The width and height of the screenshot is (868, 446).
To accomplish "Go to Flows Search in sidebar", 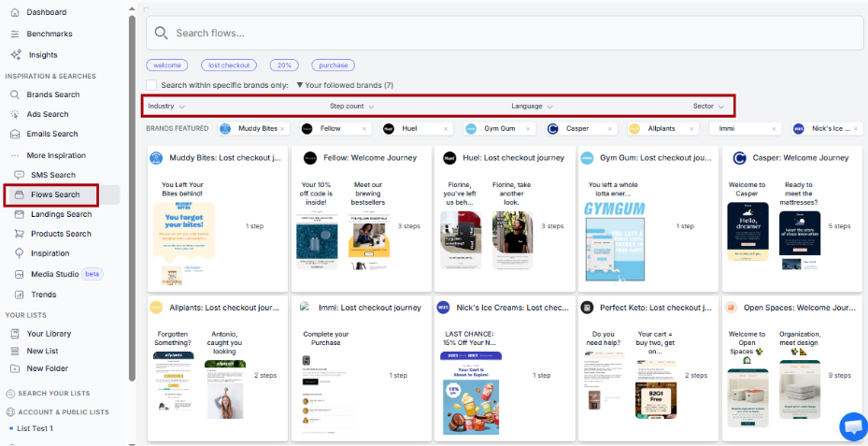I will pos(55,194).
